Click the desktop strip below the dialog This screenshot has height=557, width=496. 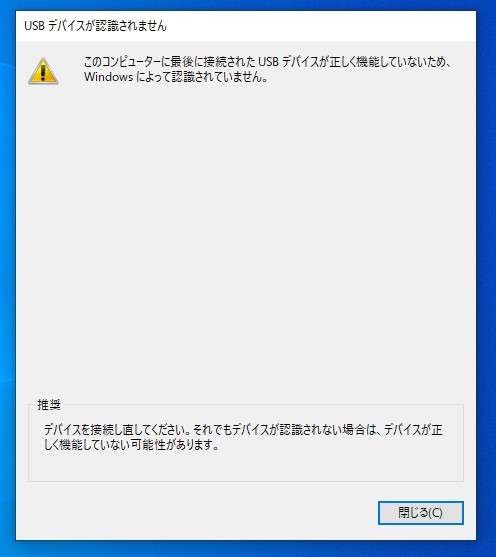point(246,549)
